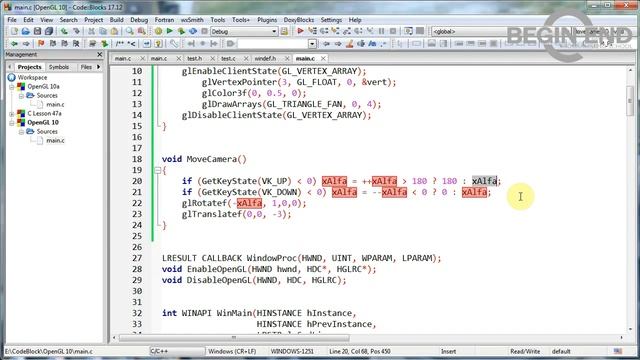Click the WINDOWS-1251 encoding in status bar
Screen dimensions: 640x360
pos(292,351)
